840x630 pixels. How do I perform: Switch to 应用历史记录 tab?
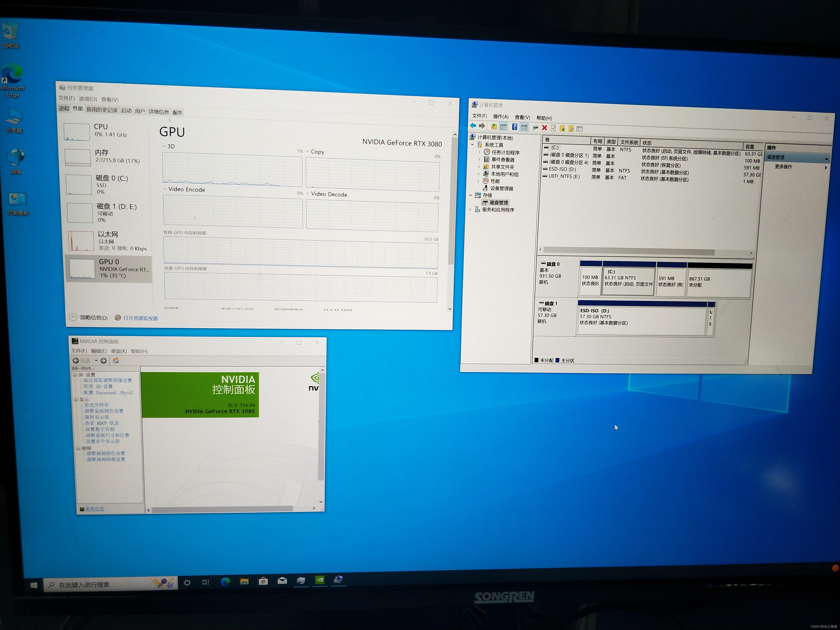(x=102, y=110)
